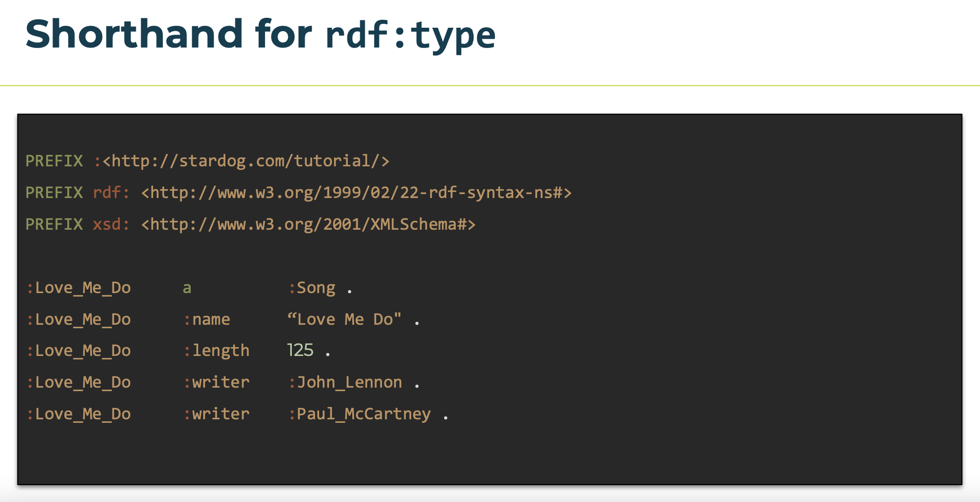
Task: Click the numeric value 125
Action: click(300, 351)
